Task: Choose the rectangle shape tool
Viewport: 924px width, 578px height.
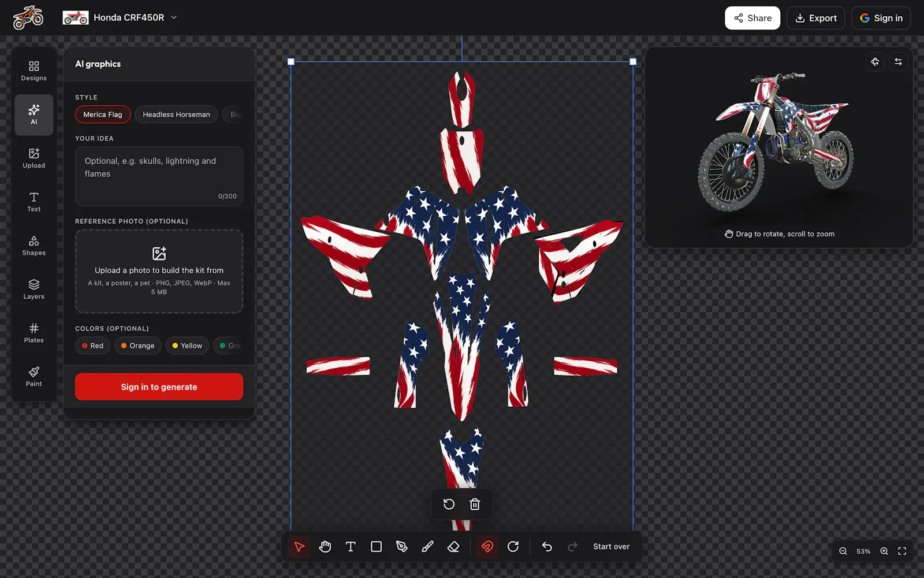Action: click(376, 547)
